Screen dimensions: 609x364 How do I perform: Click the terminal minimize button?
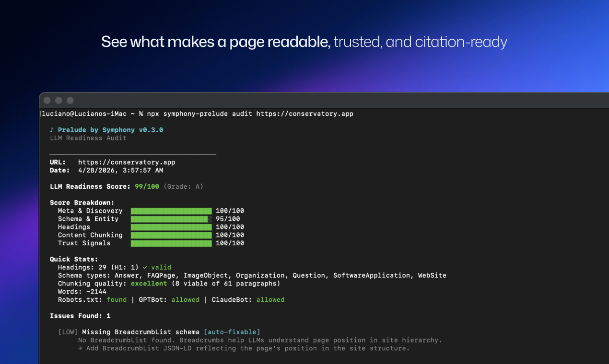(x=59, y=100)
